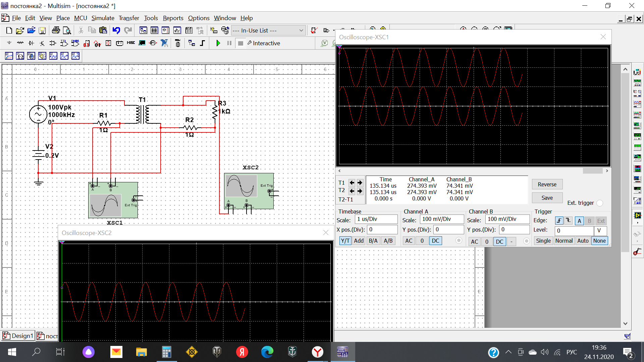Image resolution: width=644 pixels, height=362 pixels.
Task: Click the scroll-down arrow of vertical scrollbar
Action: tap(625, 323)
